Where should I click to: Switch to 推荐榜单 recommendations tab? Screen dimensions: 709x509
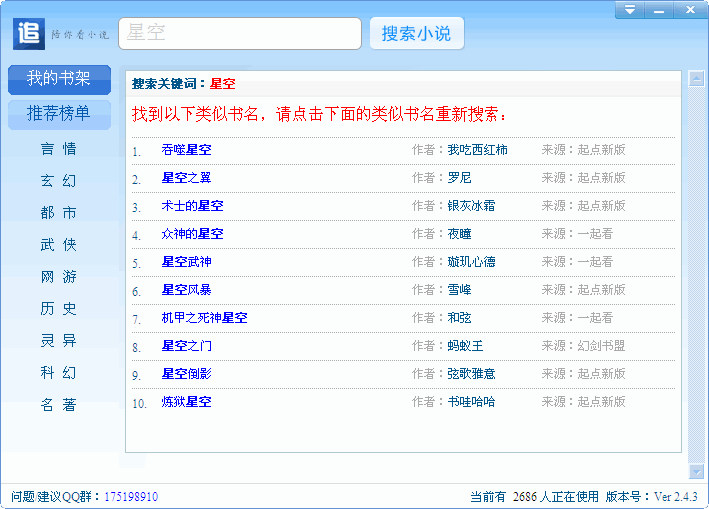point(59,113)
